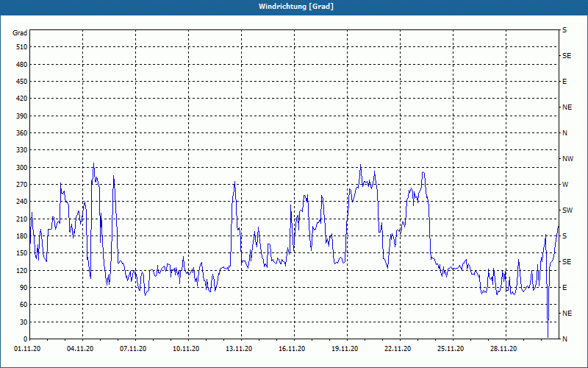Click the chart title Windrichtung [Grad]
Image resolution: width=588 pixels, height=368 pixels.
(x=296, y=7)
